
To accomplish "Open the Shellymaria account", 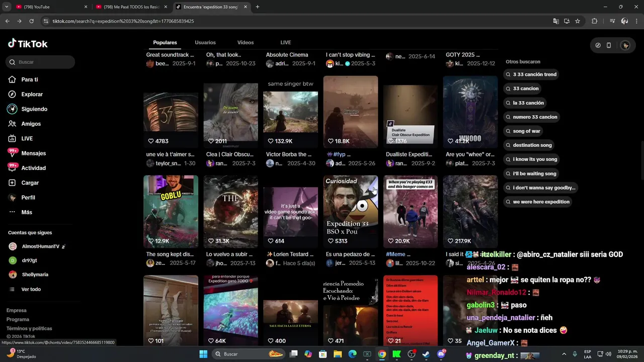I will click(x=35, y=275).
